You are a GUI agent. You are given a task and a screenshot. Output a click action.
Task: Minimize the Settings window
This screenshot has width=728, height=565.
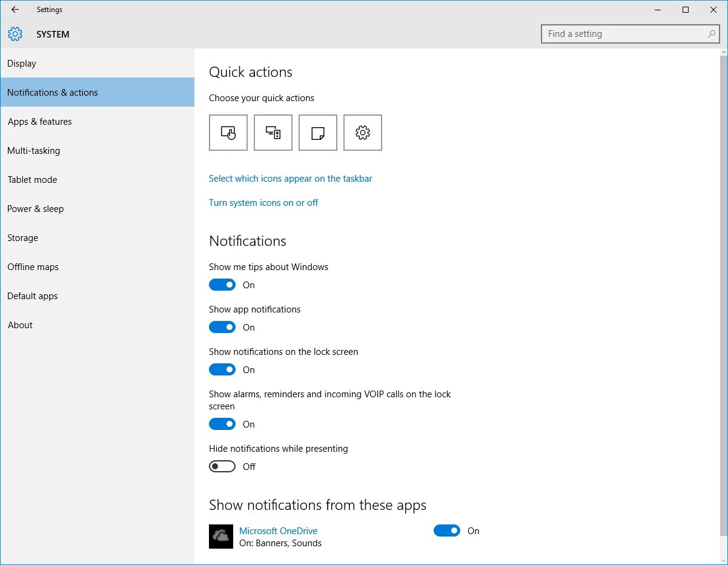click(x=658, y=10)
